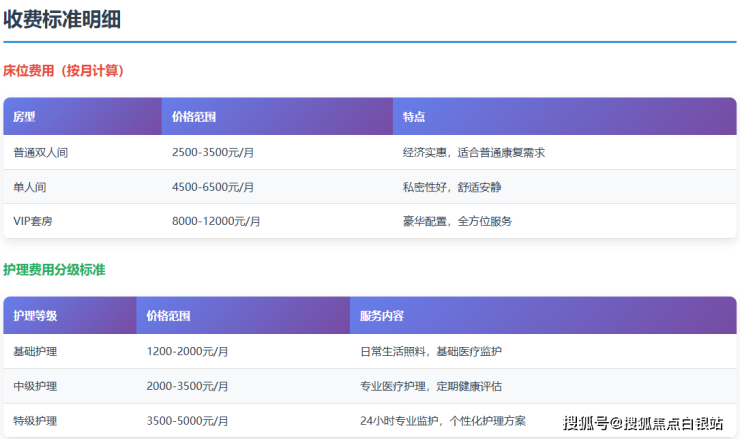Screen dimensions: 740x439
Task: Click the 单人间 room type cell
Action: coord(32,187)
